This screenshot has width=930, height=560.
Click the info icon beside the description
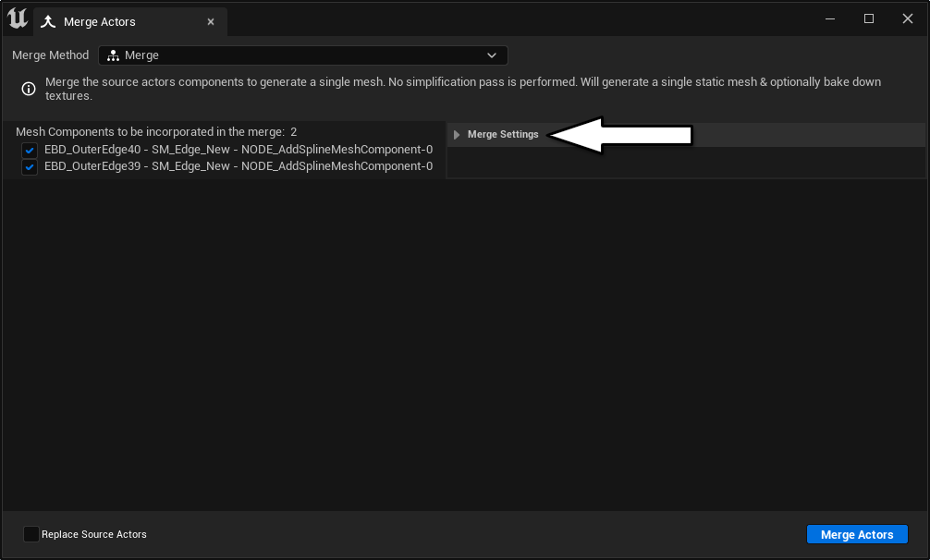pyautogui.click(x=29, y=89)
